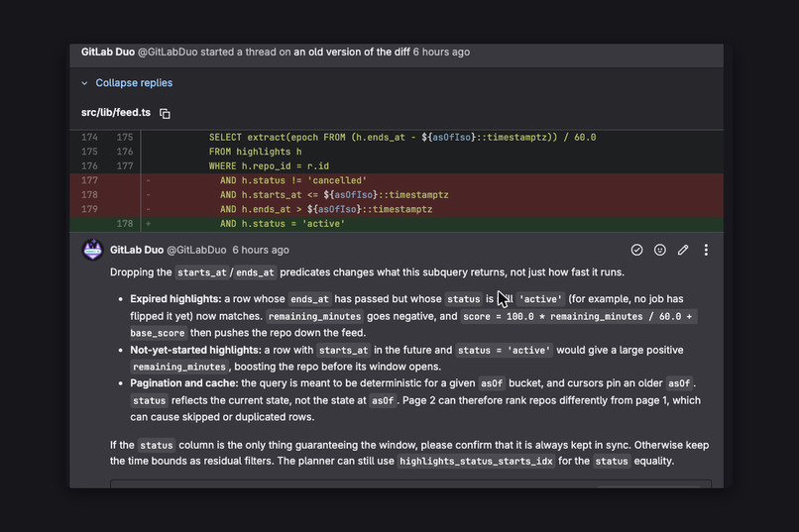Click old line number 179 in the diff
This screenshot has height=532, width=799.
pos(89,209)
